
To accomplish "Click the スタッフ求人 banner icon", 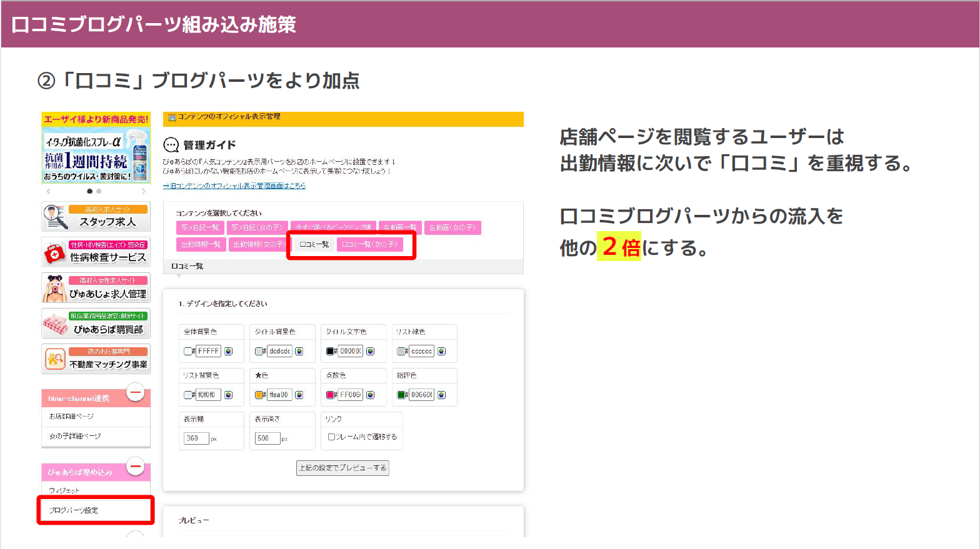I will point(56,217).
